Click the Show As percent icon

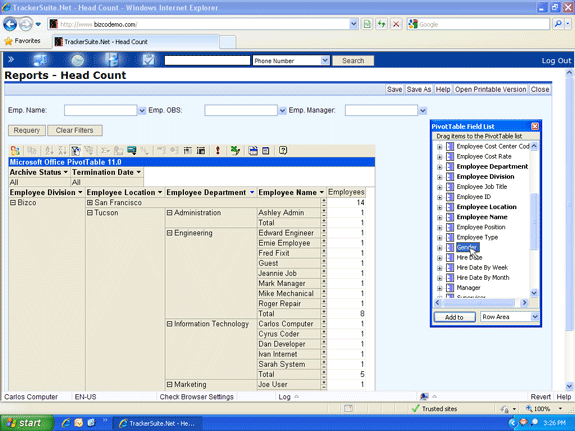click(x=144, y=150)
